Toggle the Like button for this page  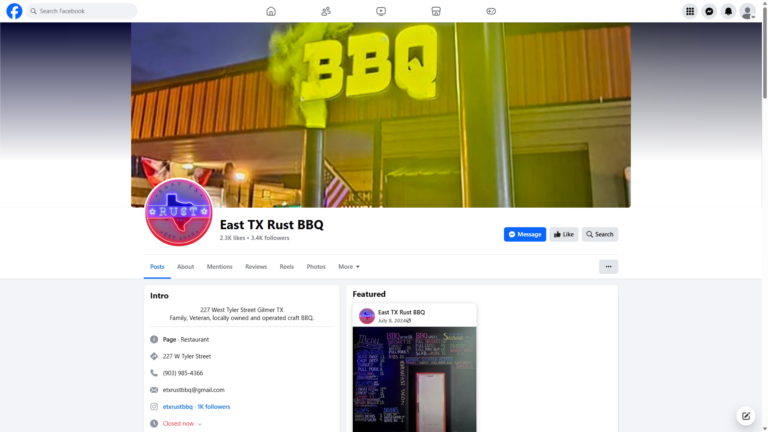(x=564, y=234)
